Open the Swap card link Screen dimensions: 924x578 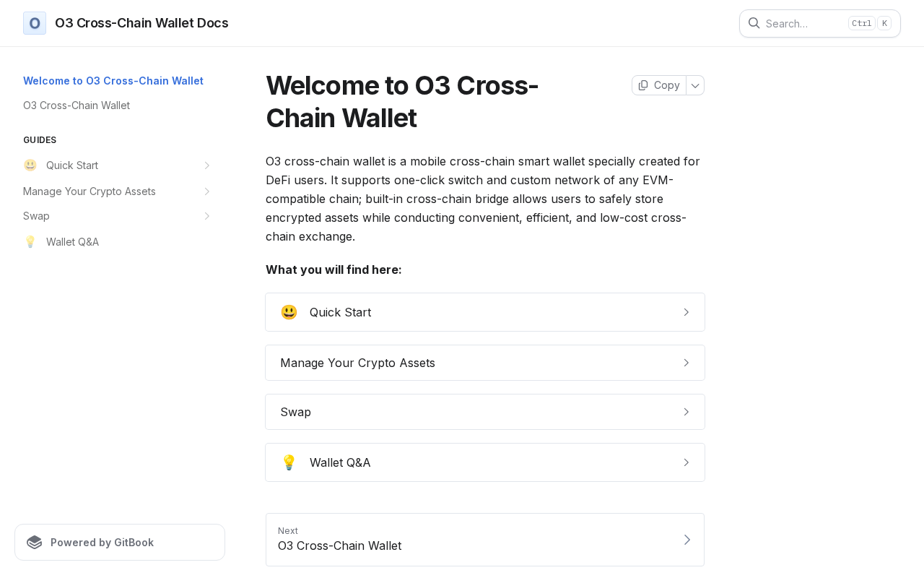click(485, 412)
